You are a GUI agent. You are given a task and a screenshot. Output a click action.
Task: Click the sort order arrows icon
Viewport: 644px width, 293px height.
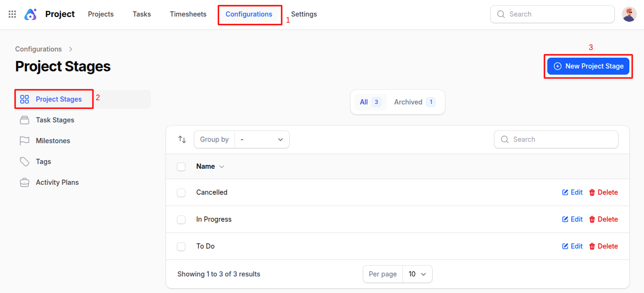tap(182, 139)
